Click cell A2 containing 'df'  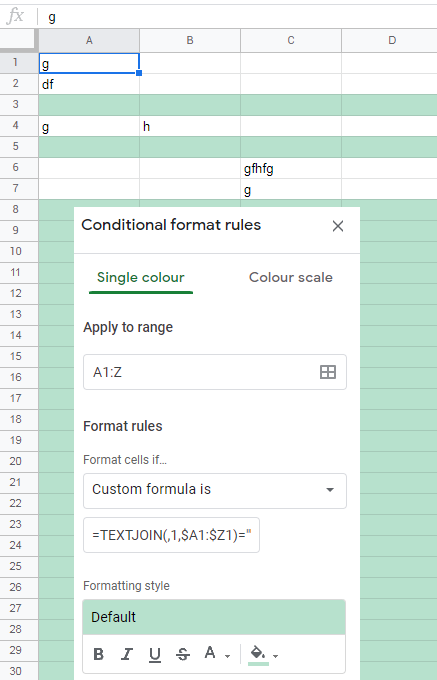tap(89, 84)
